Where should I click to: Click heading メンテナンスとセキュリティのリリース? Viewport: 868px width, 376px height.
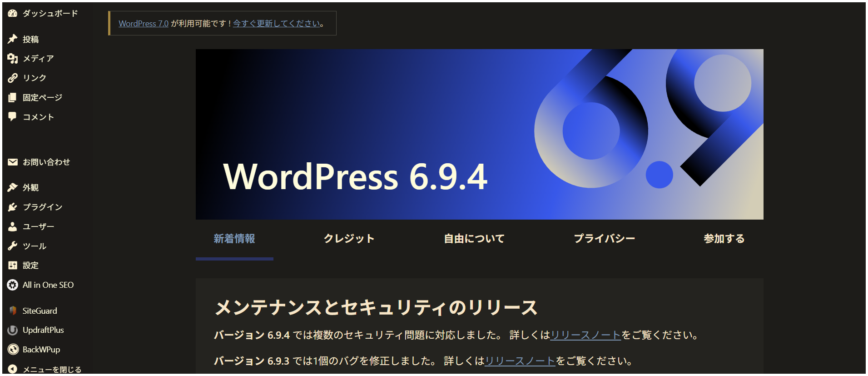[x=376, y=308]
